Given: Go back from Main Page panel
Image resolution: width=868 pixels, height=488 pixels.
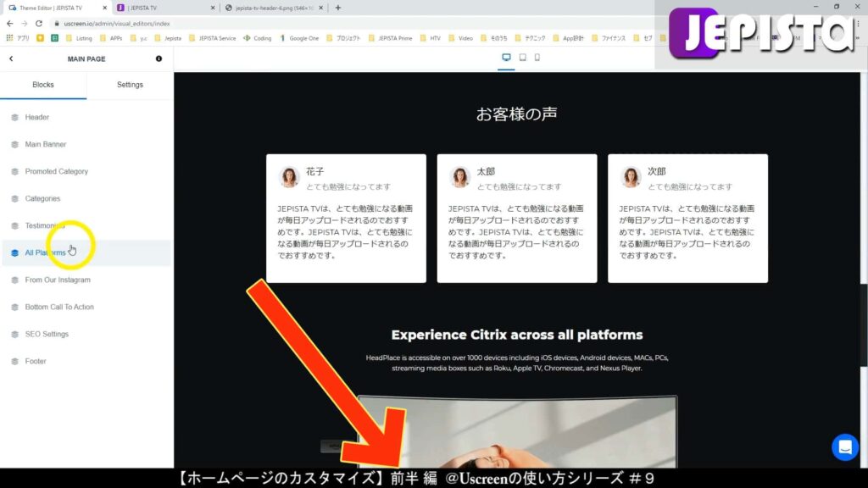Looking at the screenshot, I should (11, 58).
